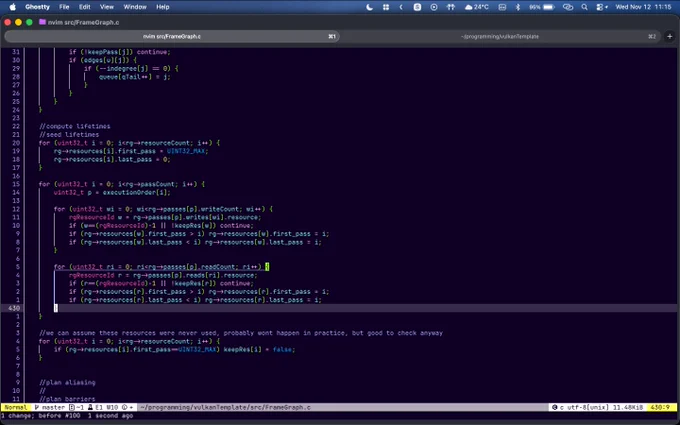680x425 pixels.
Task: Click the folder icon in window title
Action: click(42, 22)
